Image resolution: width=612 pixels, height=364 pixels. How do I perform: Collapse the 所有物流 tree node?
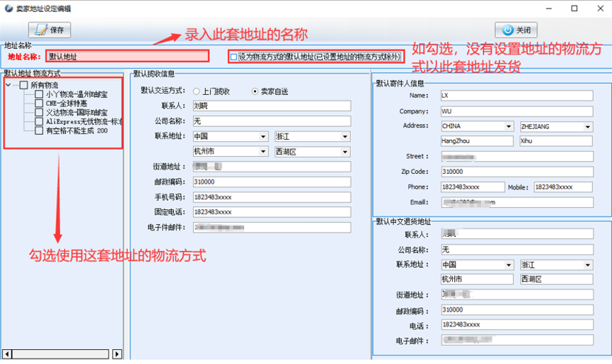coord(8,85)
